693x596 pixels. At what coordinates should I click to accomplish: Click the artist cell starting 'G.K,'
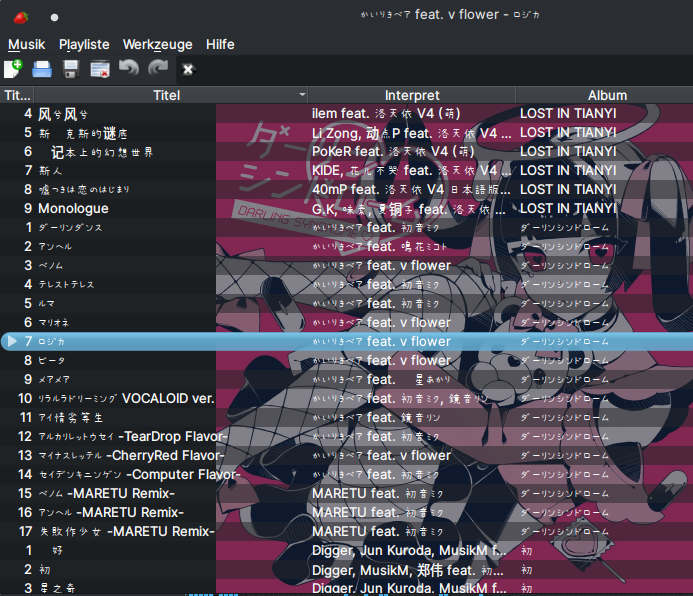point(409,209)
